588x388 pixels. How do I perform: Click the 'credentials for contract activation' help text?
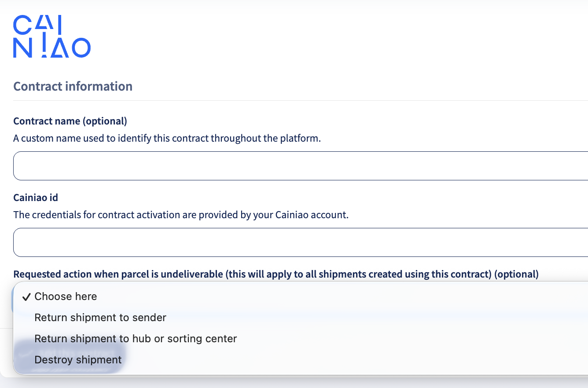coord(181,215)
